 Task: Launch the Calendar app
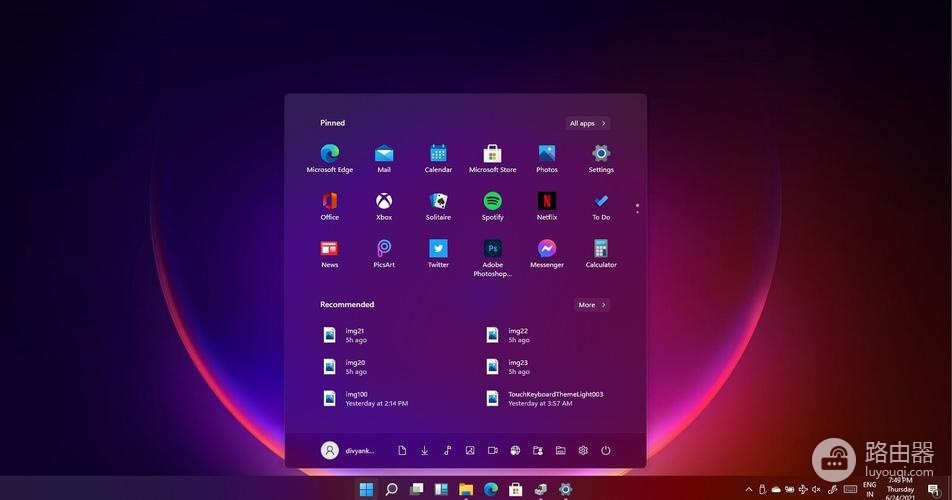(438, 158)
